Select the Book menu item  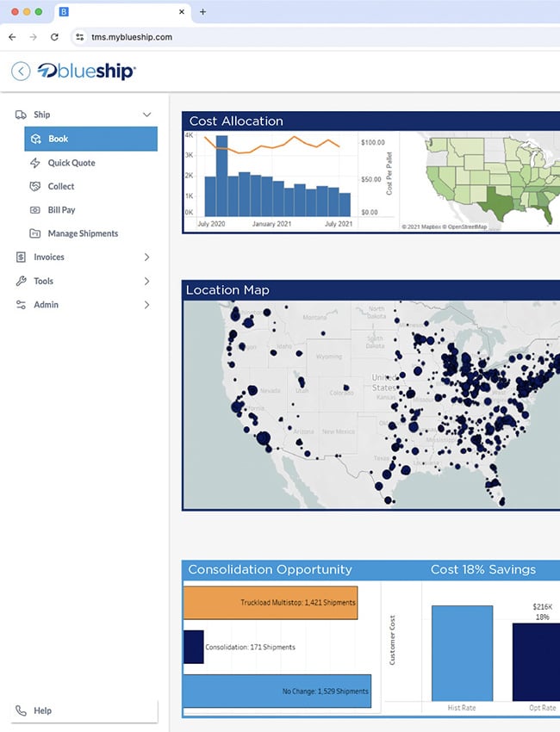click(x=90, y=139)
